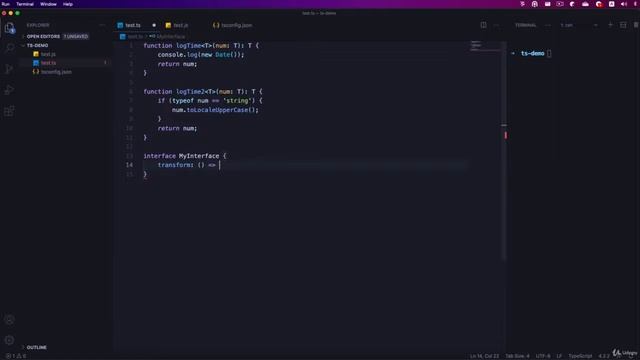This screenshot has width=640, height=360.
Task: Click the volume icon in menu bar
Action: [624, 4]
